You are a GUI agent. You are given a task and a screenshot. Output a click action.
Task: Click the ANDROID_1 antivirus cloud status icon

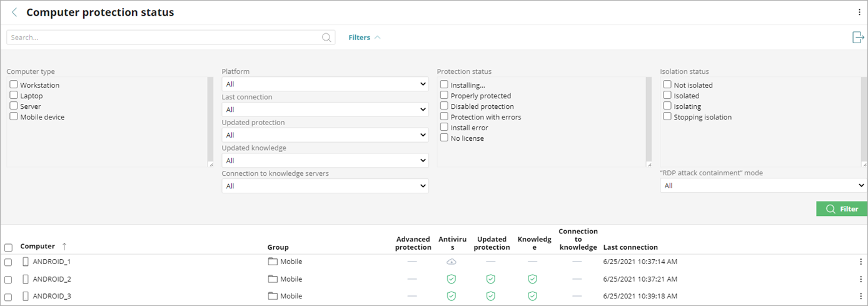point(451,262)
